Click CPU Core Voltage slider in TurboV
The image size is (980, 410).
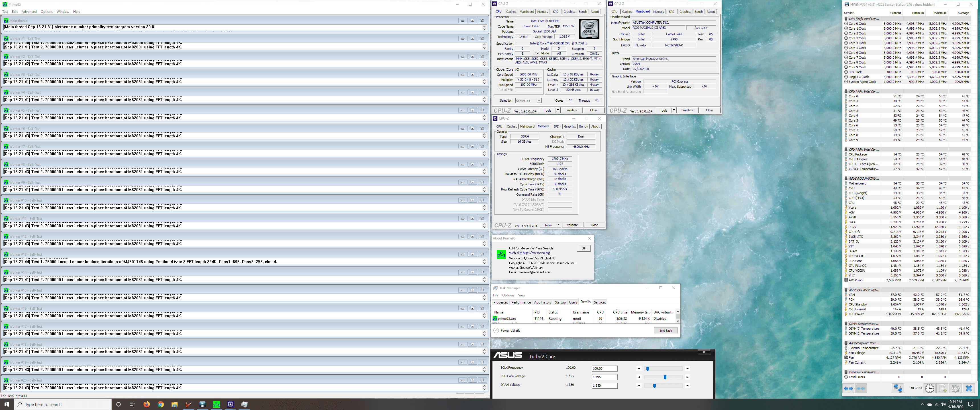click(x=665, y=377)
